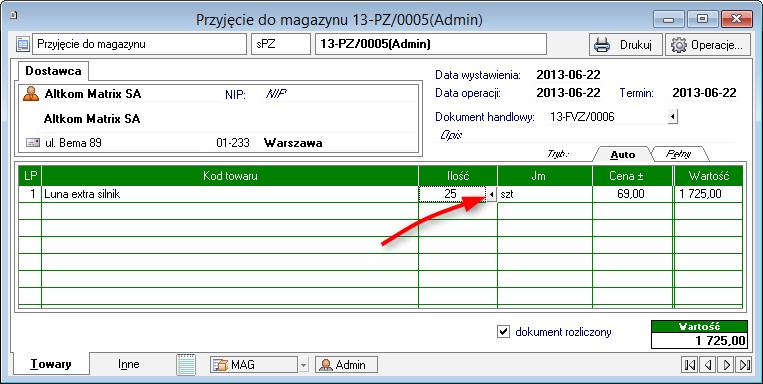Click the bold supplier name Altkom Matrix SA beside the person icon
The height and width of the screenshot is (384, 763).
click(x=92, y=94)
